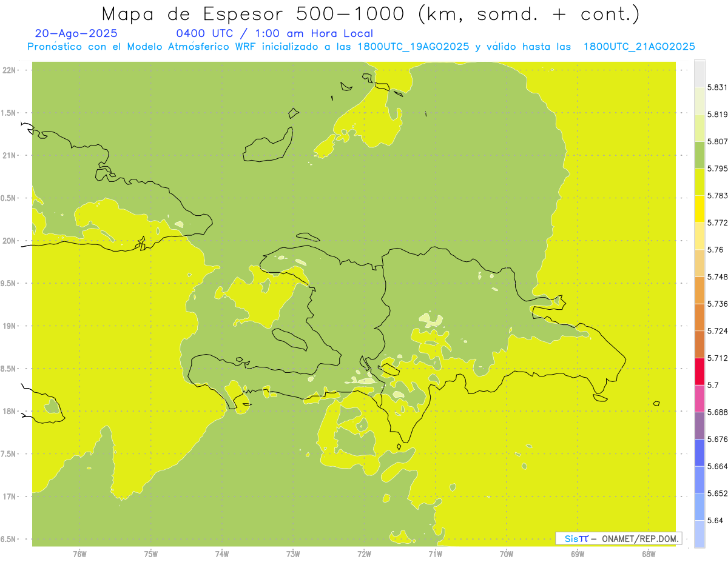Screen dimensions: 728x562
Task: Click legend value '5.676'
Action: [717, 439]
